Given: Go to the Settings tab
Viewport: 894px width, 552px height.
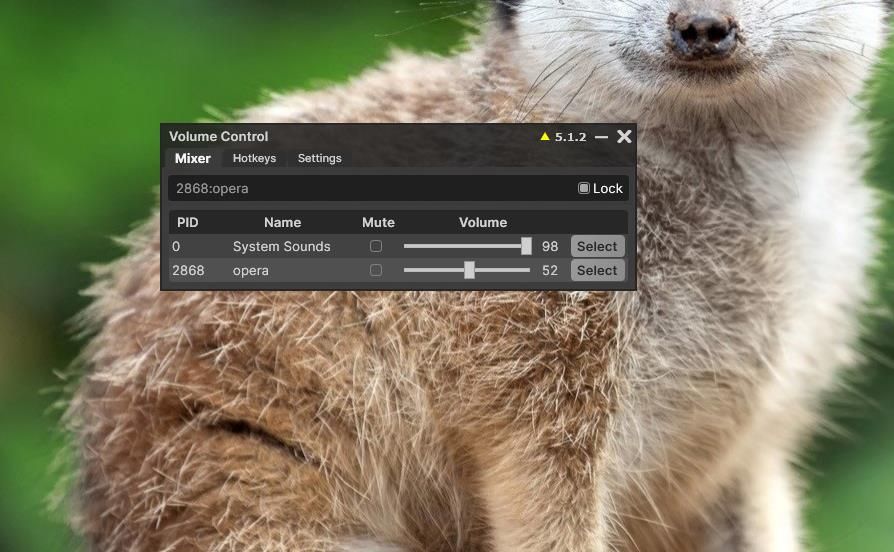Looking at the screenshot, I should coord(319,158).
